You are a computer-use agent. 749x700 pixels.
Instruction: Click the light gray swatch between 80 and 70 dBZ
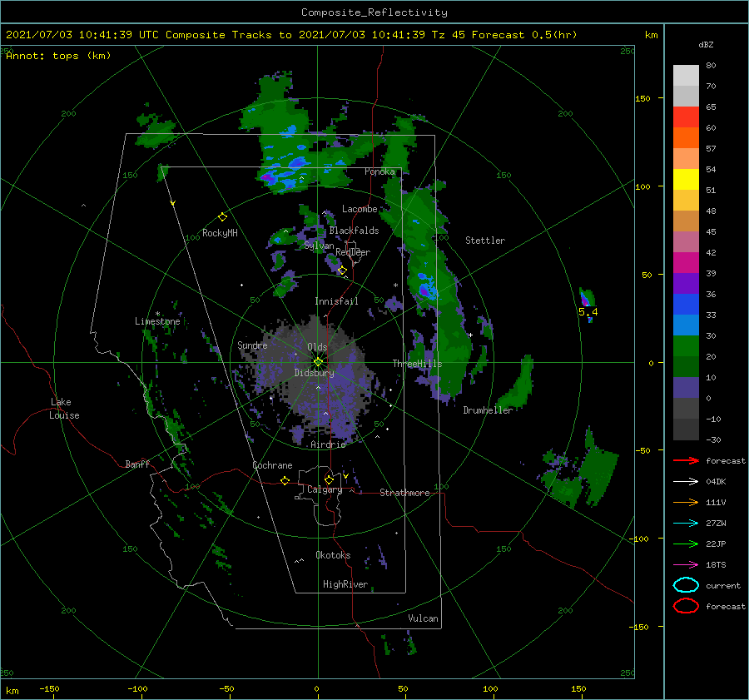tap(686, 76)
